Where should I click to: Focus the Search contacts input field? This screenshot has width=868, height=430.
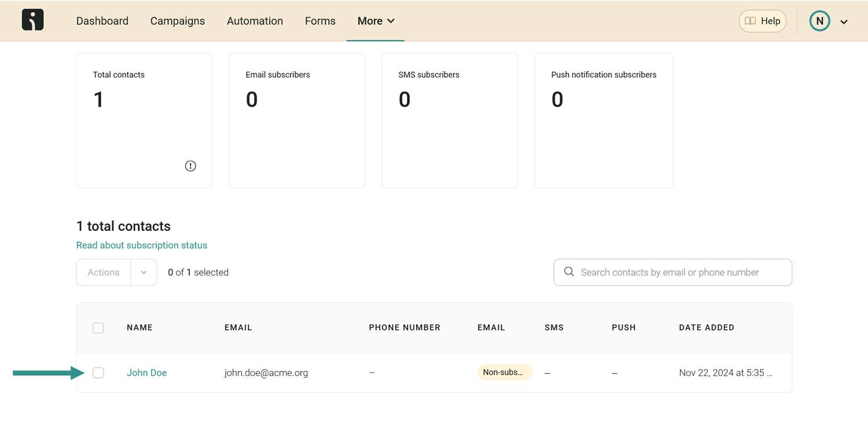point(672,272)
